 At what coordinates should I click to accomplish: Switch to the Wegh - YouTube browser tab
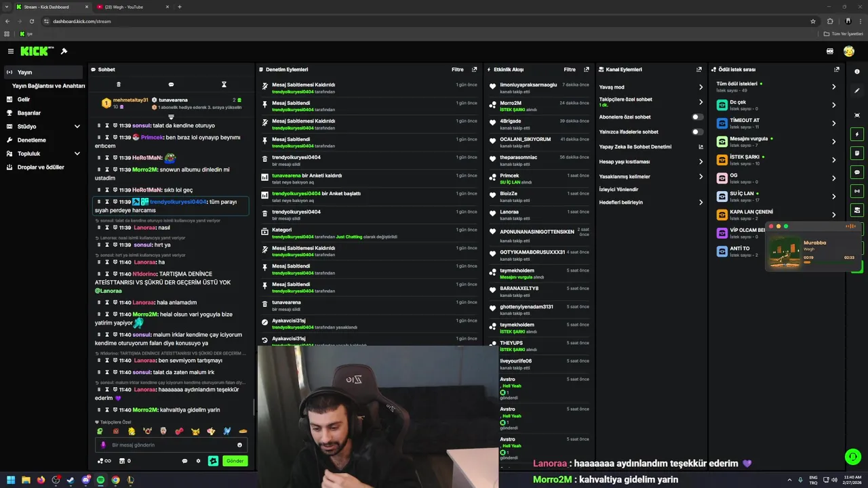pyautogui.click(x=132, y=7)
